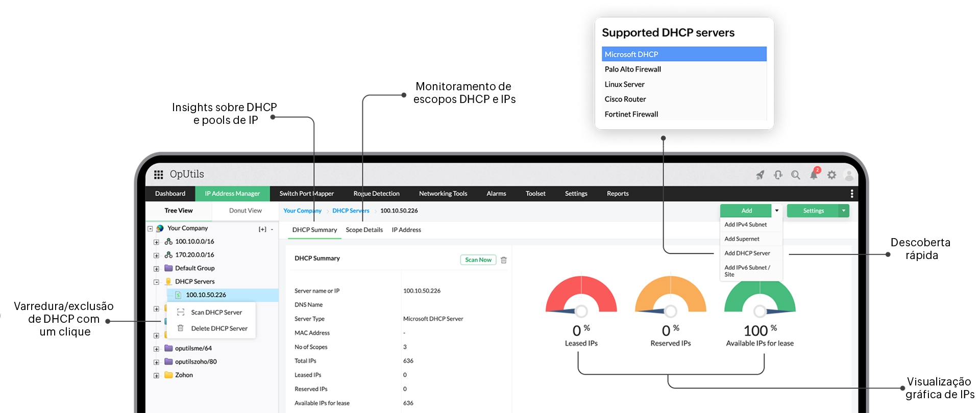Collapse the Your Company root node

(150, 229)
